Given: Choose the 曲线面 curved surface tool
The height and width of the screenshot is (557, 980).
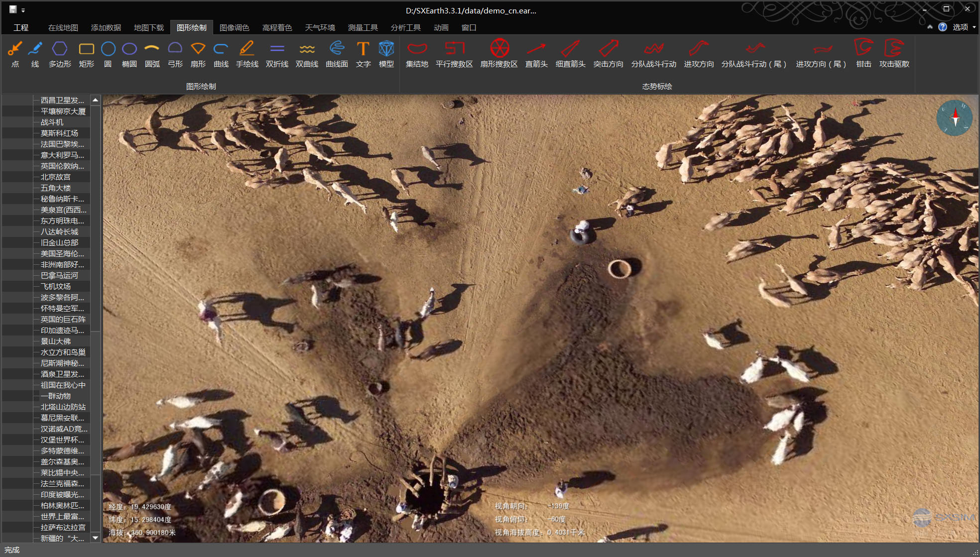Looking at the screenshot, I should [337, 54].
